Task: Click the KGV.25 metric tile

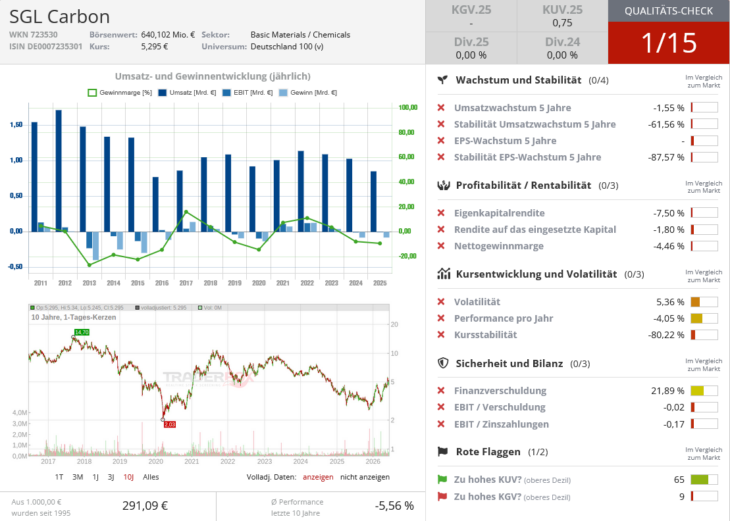Action: coord(471,16)
